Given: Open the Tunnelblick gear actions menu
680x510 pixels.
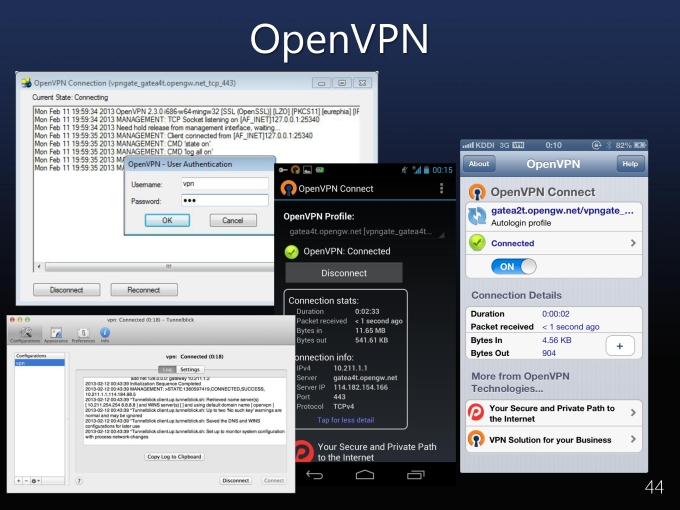Looking at the screenshot, I should point(35,481).
